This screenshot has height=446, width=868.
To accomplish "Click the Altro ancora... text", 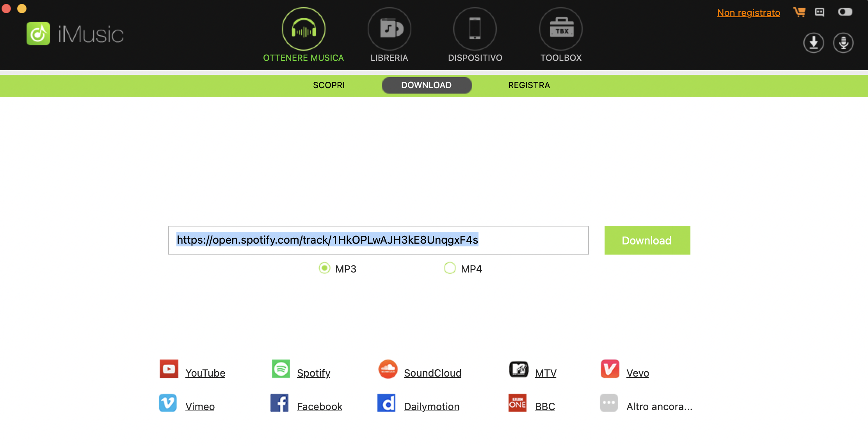I will 660,407.
